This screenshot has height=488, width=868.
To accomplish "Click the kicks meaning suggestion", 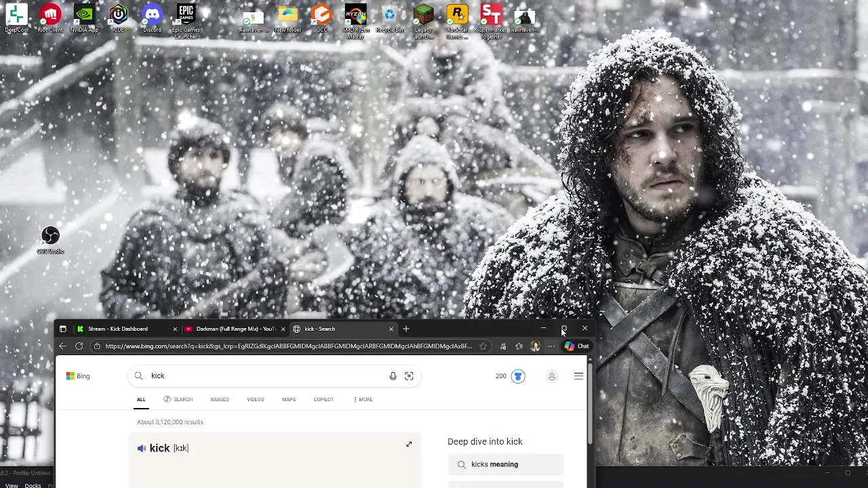I will [x=506, y=464].
